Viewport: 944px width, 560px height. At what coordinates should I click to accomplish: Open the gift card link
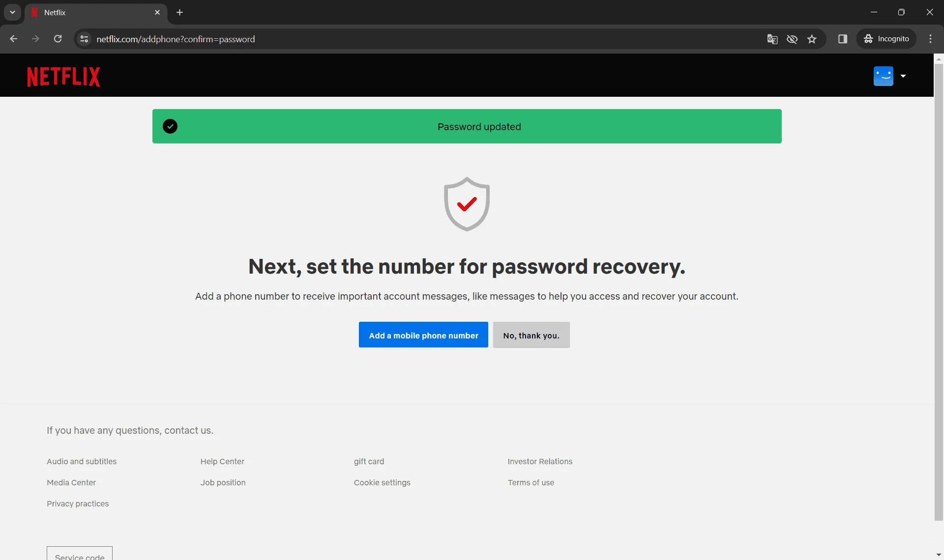click(x=369, y=461)
